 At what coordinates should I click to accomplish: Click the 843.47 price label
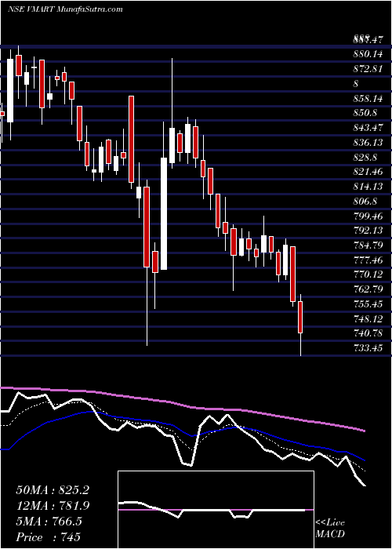368,128
